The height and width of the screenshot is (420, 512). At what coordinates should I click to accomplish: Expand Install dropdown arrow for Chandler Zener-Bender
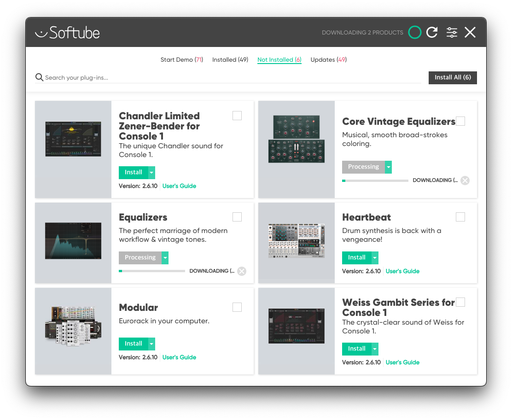151,172
